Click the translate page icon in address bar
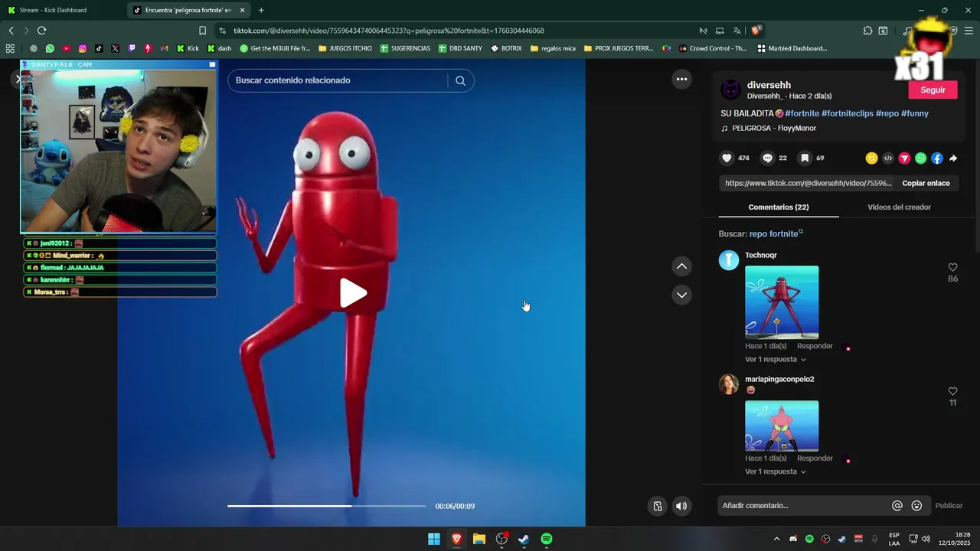 point(737,31)
